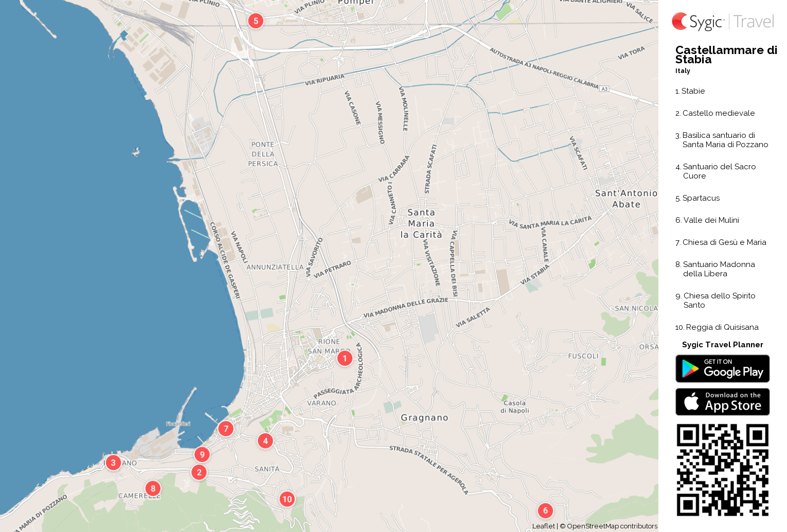The width and height of the screenshot is (787, 532).
Task: Select '6. Valle dei Mulini' entry
Action: tap(707, 220)
